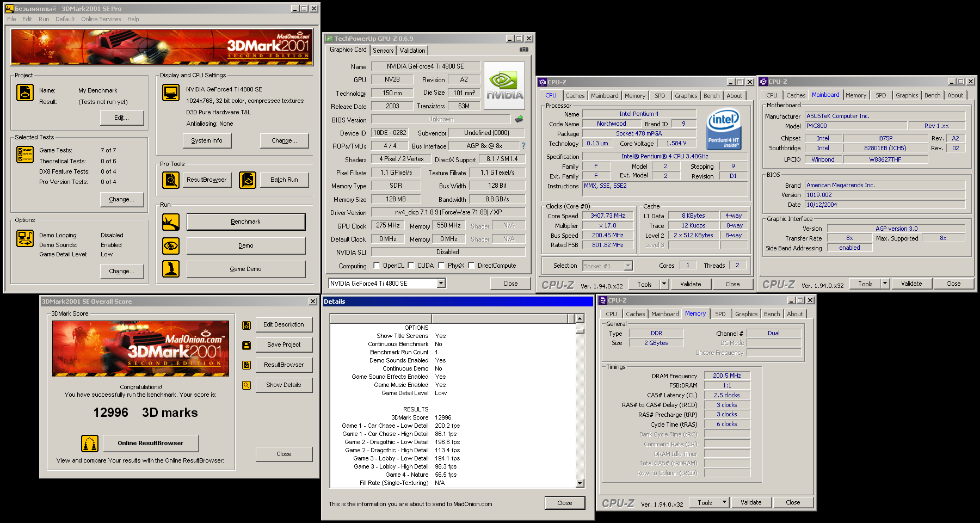
Task: Click the Batch Run button
Action: coord(284,180)
